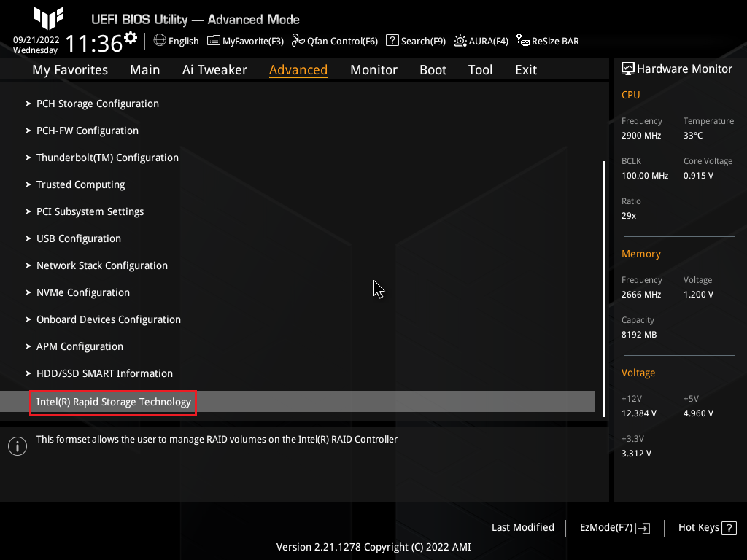Click Ratio value 29x

pos(628,216)
